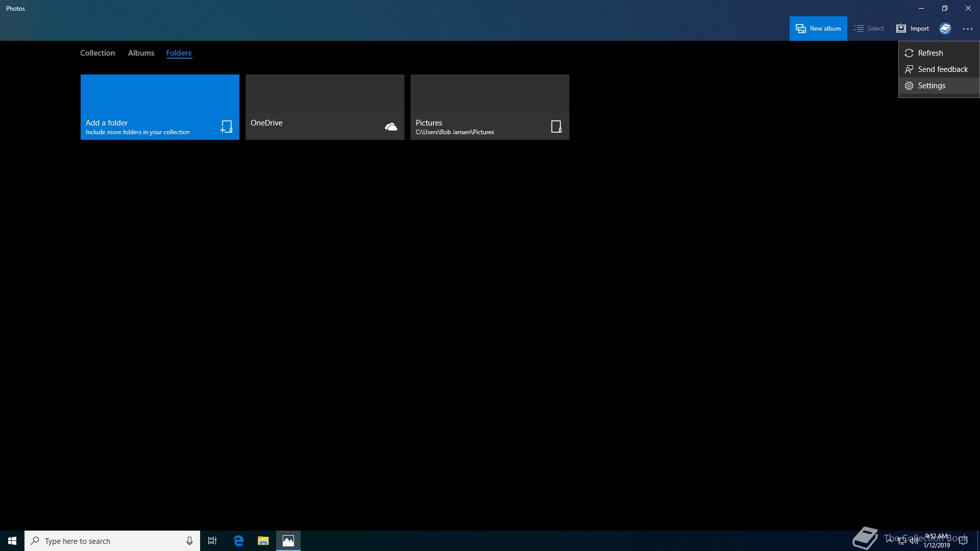Open the OneDrive folder tile

click(325, 107)
